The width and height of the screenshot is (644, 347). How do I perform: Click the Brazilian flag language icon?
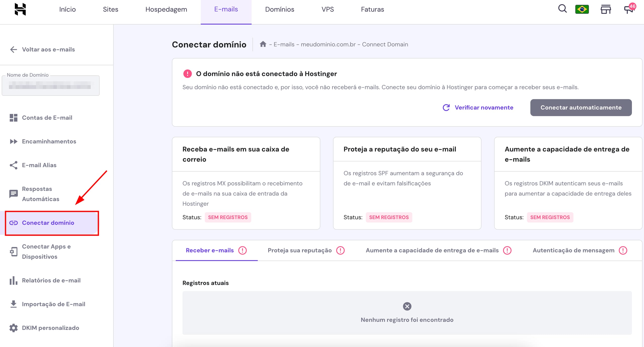click(582, 9)
